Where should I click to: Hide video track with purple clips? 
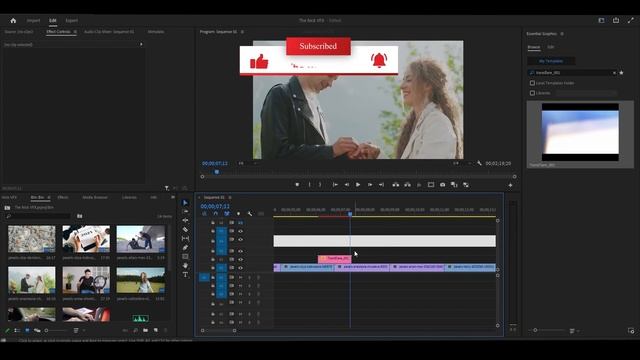click(x=240, y=268)
